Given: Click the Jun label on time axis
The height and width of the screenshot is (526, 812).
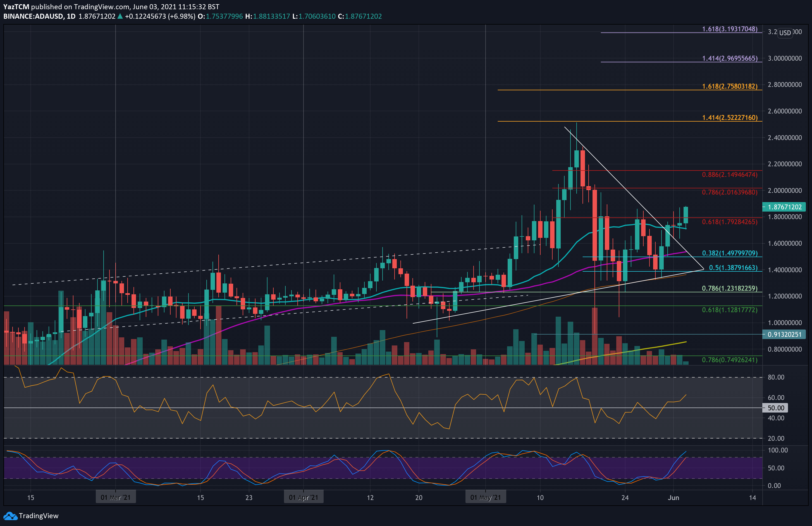Looking at the screenshot, I should pyautogui.click(x=674, y=498).
